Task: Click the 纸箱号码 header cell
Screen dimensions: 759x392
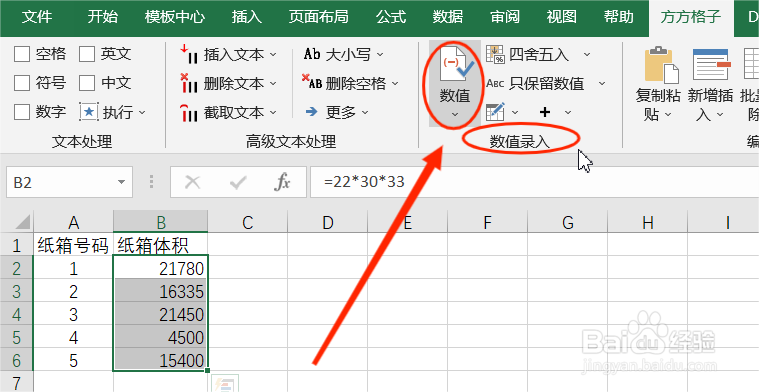Action: click(73, 245)
